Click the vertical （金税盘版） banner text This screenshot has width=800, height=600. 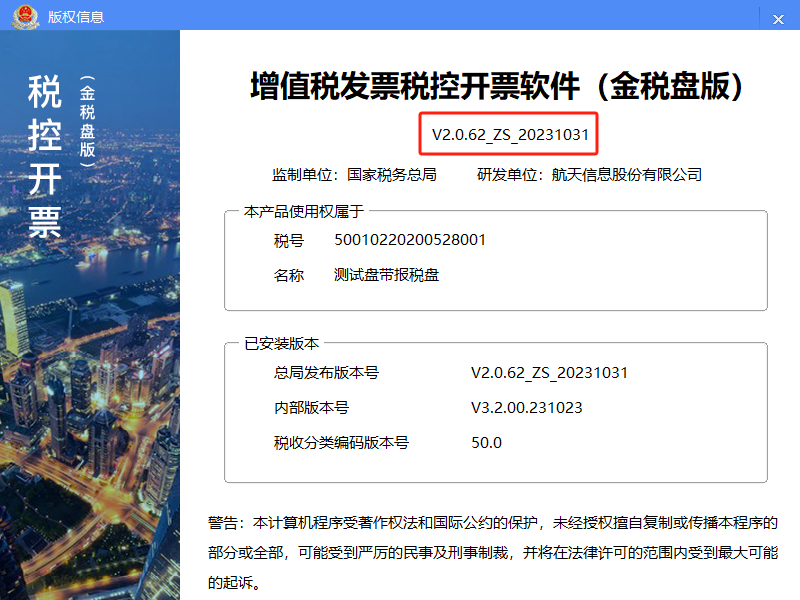click(87, 121)
